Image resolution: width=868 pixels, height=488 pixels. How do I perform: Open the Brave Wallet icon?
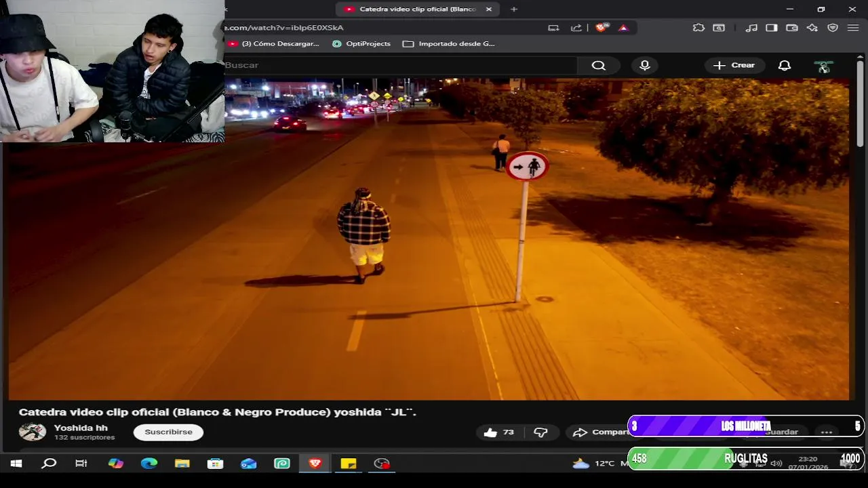pos(792,28)
